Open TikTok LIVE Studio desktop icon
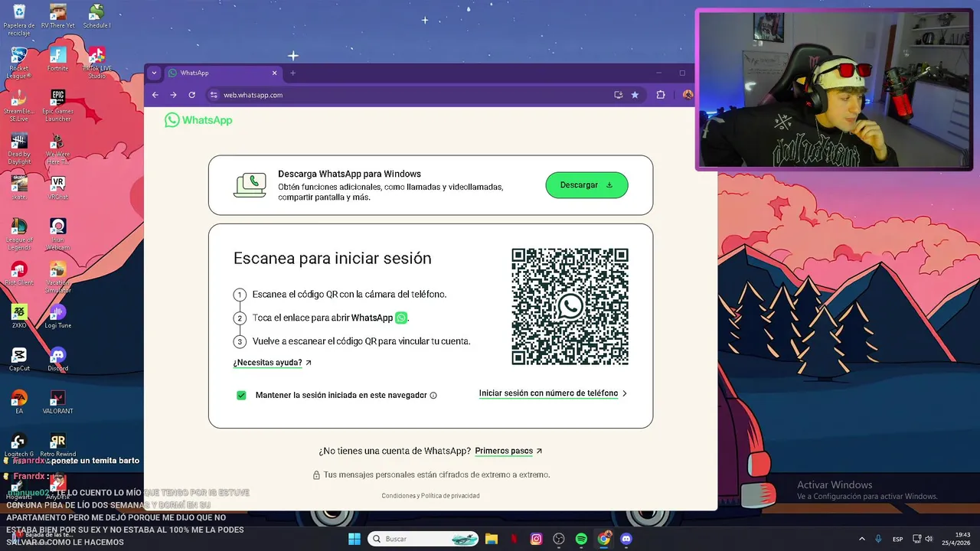Viewport: 980px width, 551px height. pyautogui.click(x=96, y=63)
